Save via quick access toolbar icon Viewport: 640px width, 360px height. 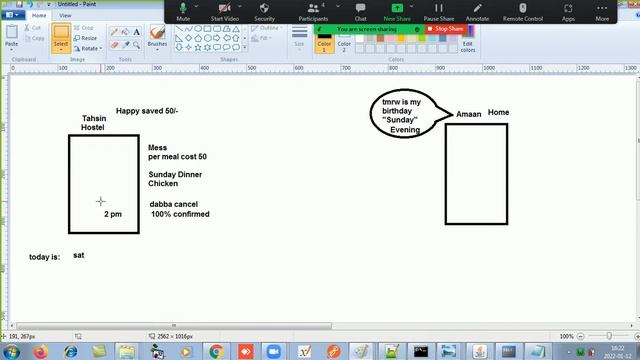coord(19,4)
